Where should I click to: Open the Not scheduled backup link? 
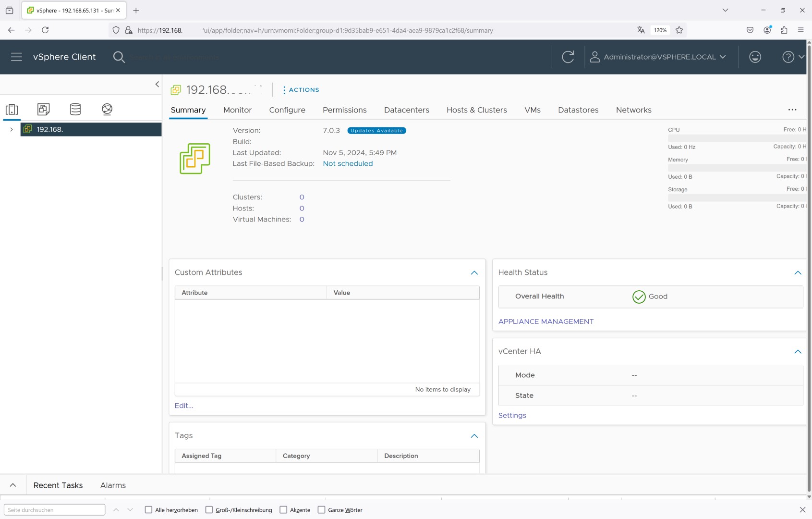click(348, 164)
